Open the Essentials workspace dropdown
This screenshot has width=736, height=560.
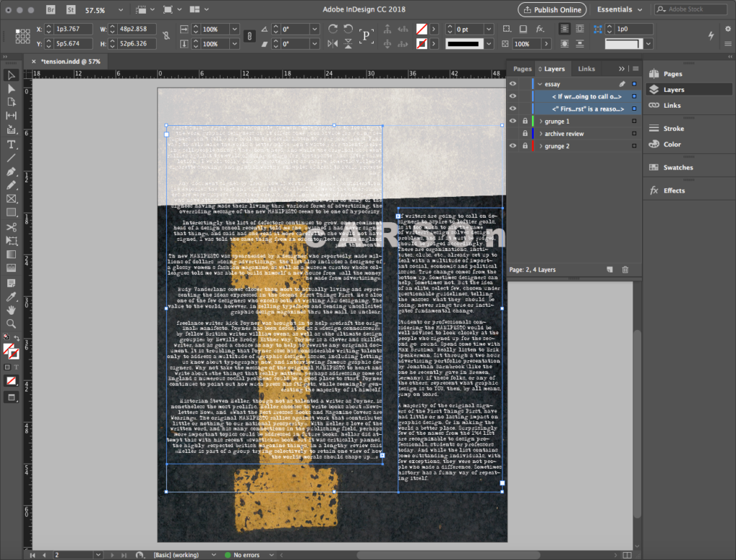(619, 10)
